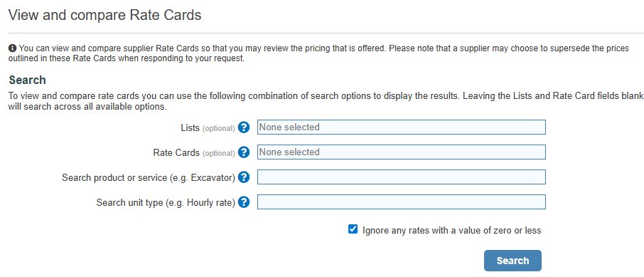The height and width of the screenshot is (277, 644).
Task: Open help icon beside Rate Cards field
Action: [244, 152]
